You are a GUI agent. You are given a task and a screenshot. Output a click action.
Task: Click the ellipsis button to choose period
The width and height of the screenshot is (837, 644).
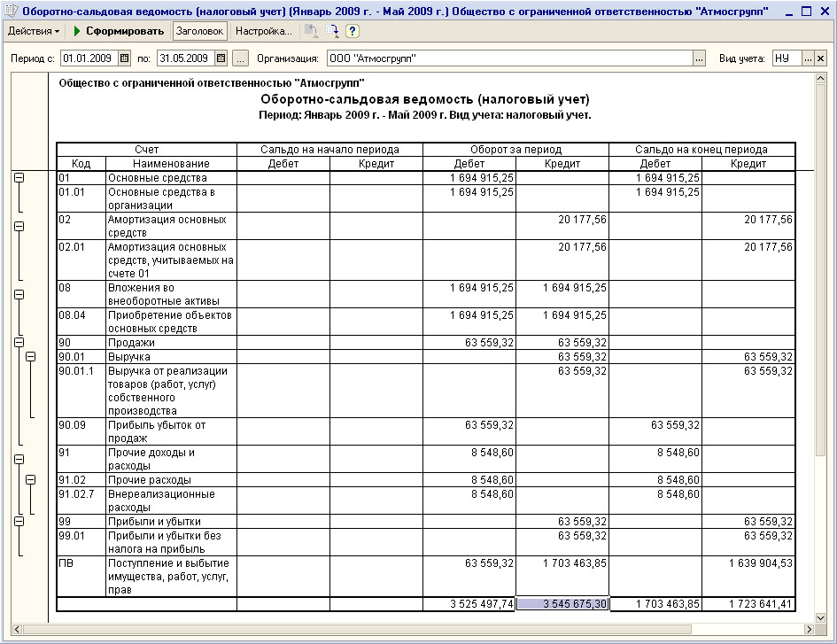pyautogui.click(x=240, y=58)
